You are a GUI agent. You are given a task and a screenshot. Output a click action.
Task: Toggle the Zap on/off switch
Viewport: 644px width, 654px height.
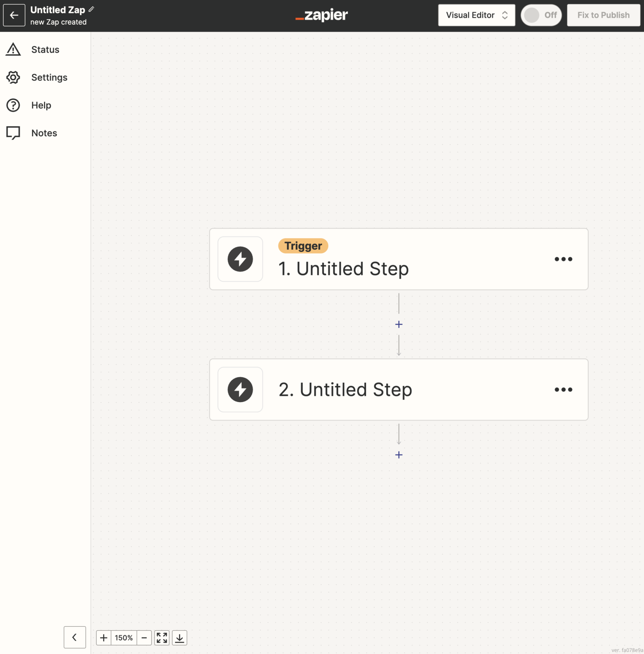click(x=540, y=15)
